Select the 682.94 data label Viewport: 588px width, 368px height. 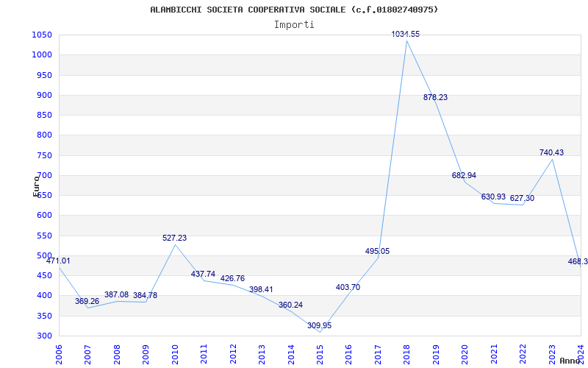tap(464, 175)
